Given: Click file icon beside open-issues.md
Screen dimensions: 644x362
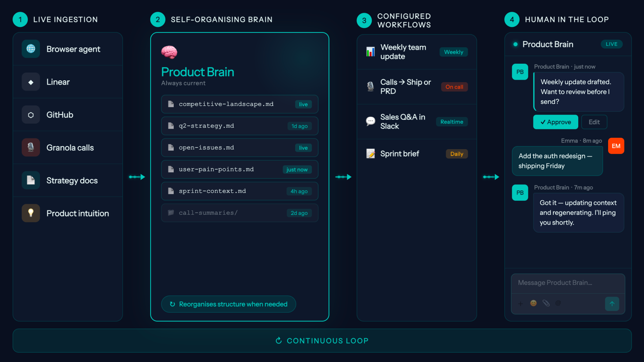Looking at the screenshot, I should coord(171,147).
